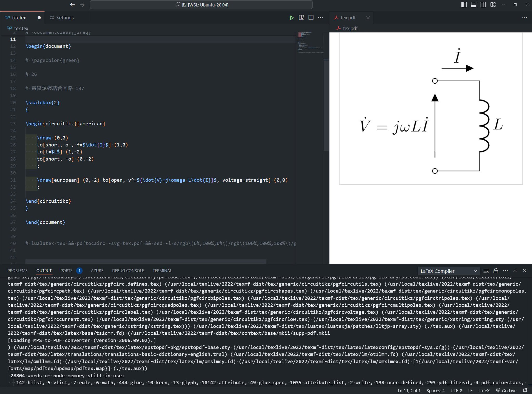
Task: Open the View LaTeX PDF preview icon
Action: tap(301, 18)
